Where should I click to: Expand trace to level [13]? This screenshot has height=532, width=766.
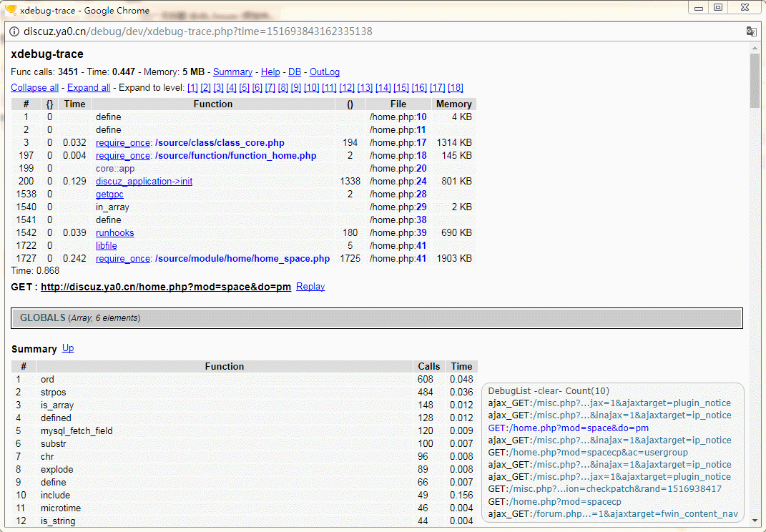point(365,87)
